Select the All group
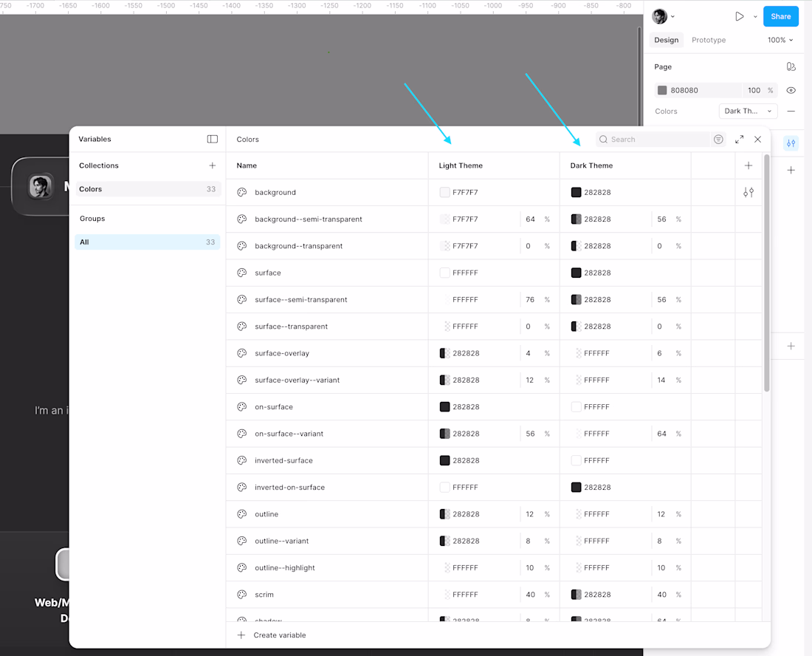The width and height of the screenshot is (812, 656). click(x=148, y=242)
